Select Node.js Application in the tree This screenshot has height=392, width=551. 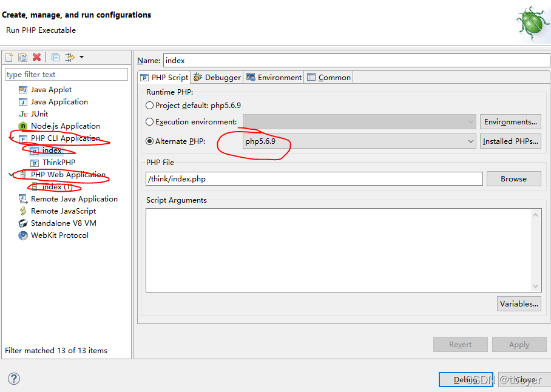point(66,126)
